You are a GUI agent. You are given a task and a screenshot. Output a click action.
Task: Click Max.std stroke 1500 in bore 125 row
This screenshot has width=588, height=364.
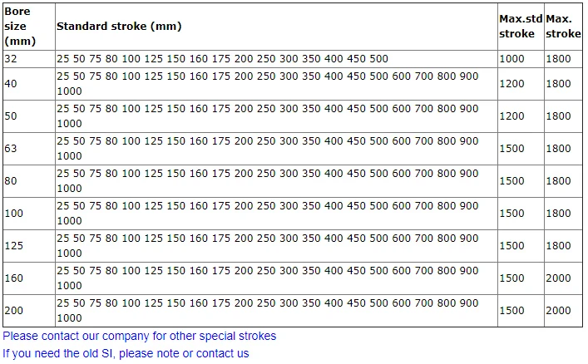click(x=521, y=246)
